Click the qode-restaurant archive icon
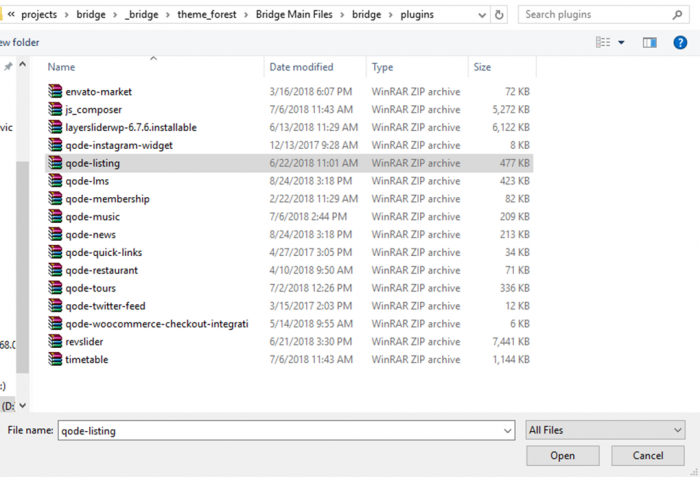 [x=55, y=270]
